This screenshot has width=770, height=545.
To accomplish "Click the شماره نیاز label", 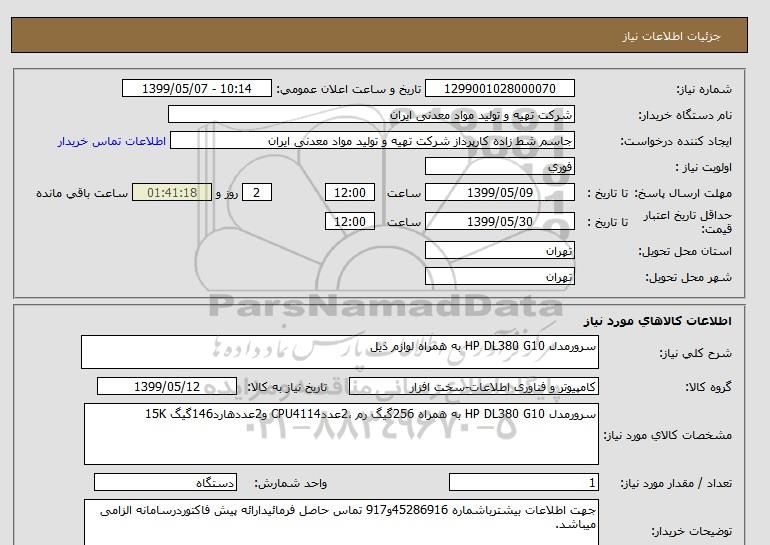I will (704, 89).
